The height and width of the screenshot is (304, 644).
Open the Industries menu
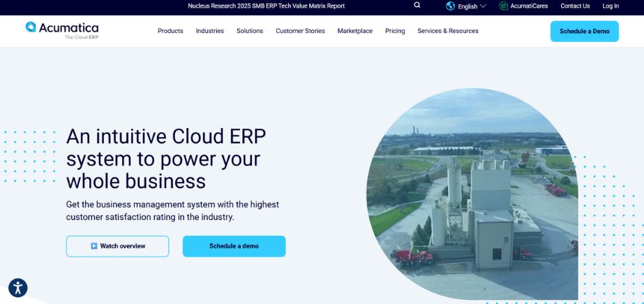(210, 31)
